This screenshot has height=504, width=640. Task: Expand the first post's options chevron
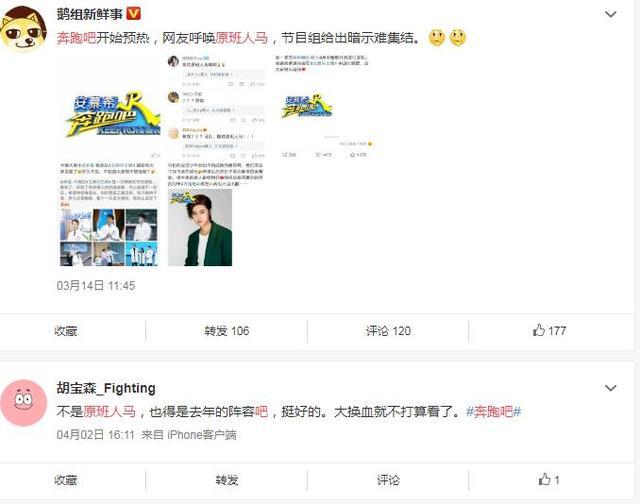tap(610, 14)
